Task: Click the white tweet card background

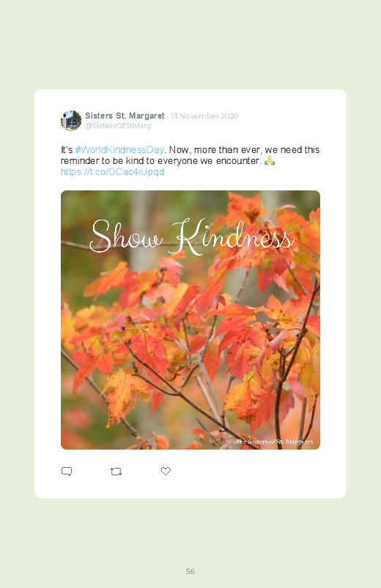Action: tap(190, 484)
